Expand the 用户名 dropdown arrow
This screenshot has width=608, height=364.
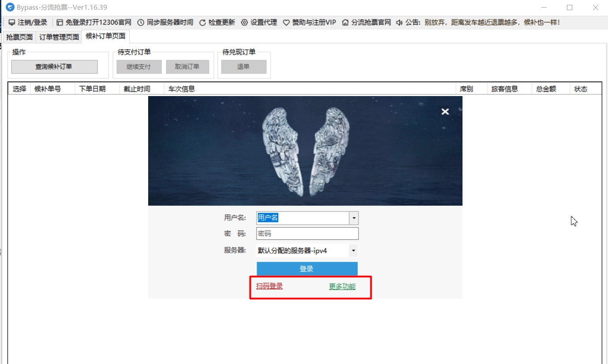[354, 218]
